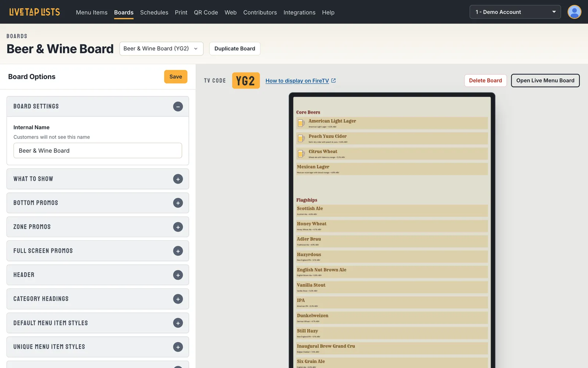Click the Peach Yuzu Cider beer mug icon
The image size is (588, 368).
point(301,138)
